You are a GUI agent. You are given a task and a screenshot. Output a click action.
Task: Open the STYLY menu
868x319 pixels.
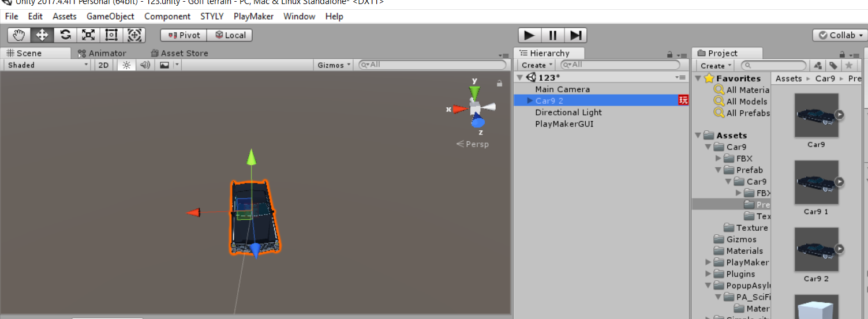click(x=212, y=16)
